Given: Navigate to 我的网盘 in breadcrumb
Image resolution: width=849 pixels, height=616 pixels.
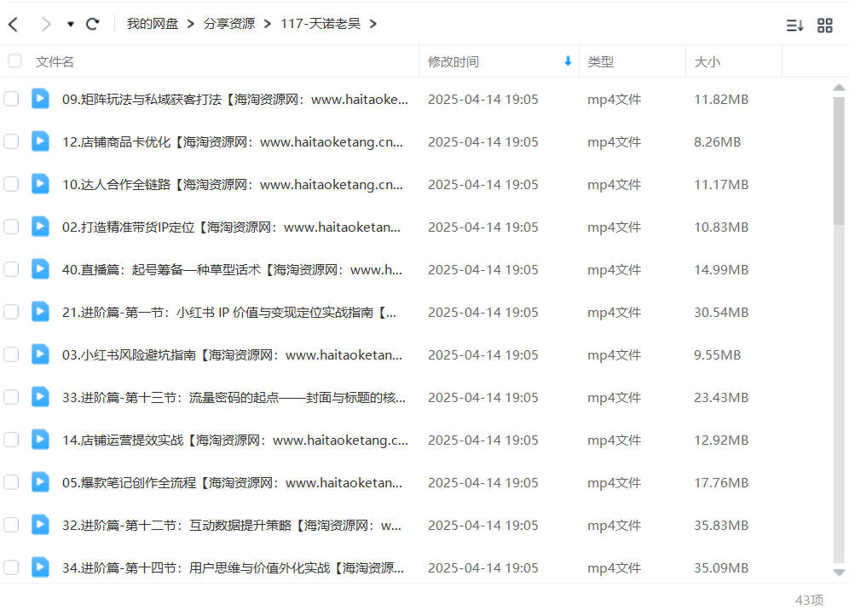Looking at the screenshot, I should [152, 24].
